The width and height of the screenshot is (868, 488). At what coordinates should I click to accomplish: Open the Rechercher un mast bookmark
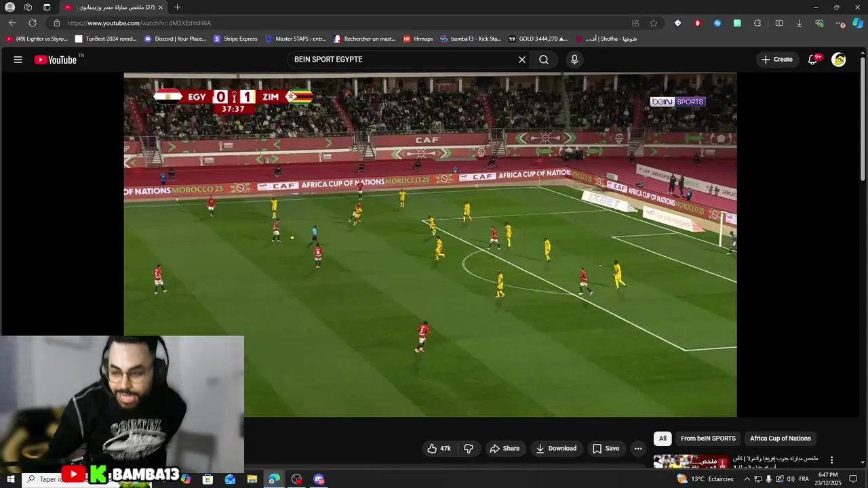pyautogui.click(x=364, y=39)
